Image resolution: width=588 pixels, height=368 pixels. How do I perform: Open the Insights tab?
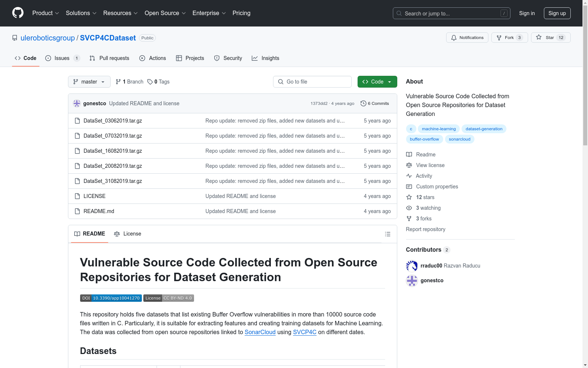pyautogui.click(x=265, y=58)
